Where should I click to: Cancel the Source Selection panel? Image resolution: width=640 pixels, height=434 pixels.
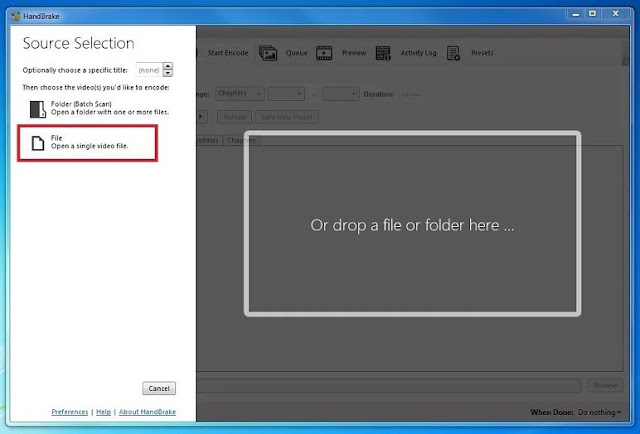point(159,388)
